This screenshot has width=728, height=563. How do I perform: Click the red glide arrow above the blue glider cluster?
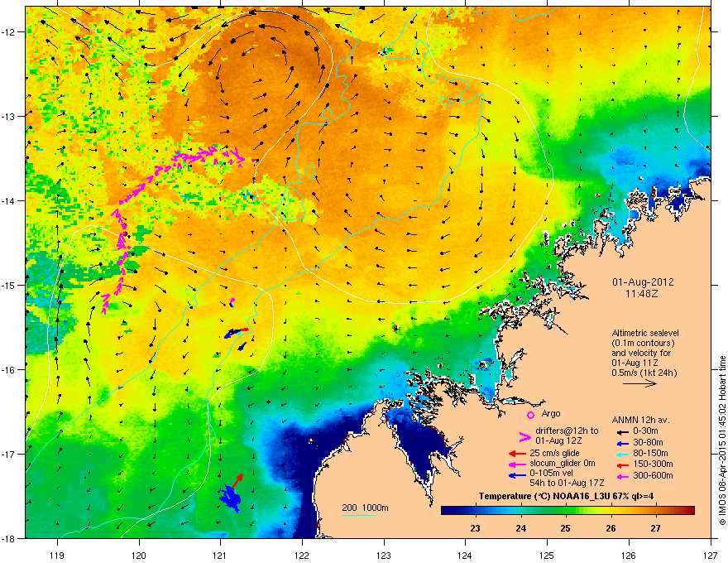click(x=237, y=481)
